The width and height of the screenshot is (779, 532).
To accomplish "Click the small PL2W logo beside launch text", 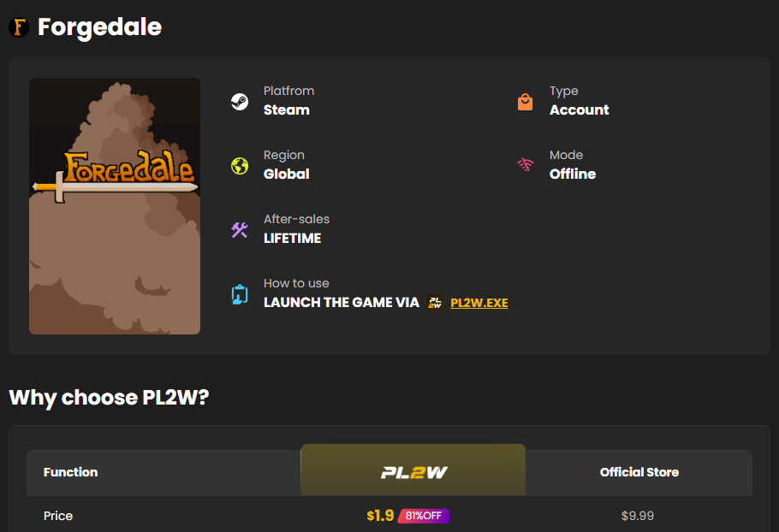I will (x=435, y=302).
